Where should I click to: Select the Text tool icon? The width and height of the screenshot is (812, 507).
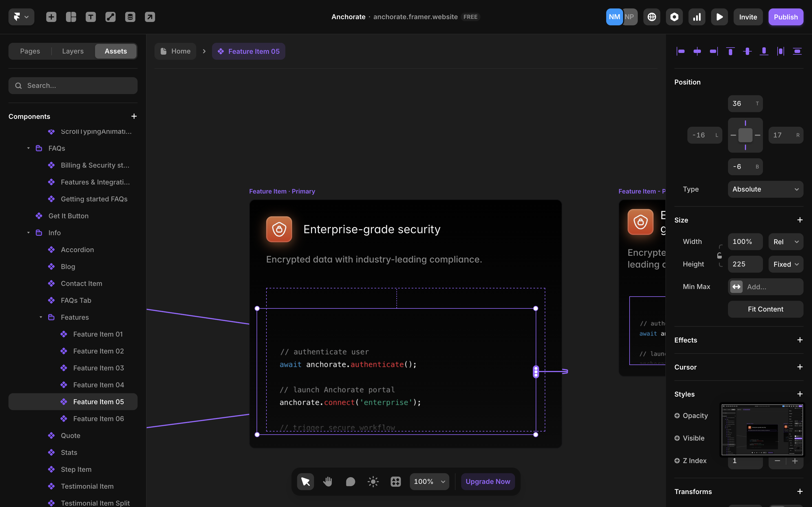point(91,17)
